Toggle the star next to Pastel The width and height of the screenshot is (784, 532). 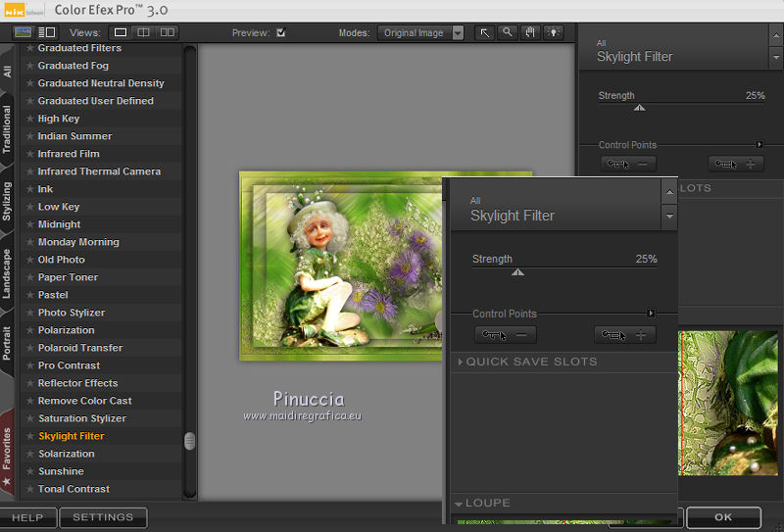[x=30, y=295]
